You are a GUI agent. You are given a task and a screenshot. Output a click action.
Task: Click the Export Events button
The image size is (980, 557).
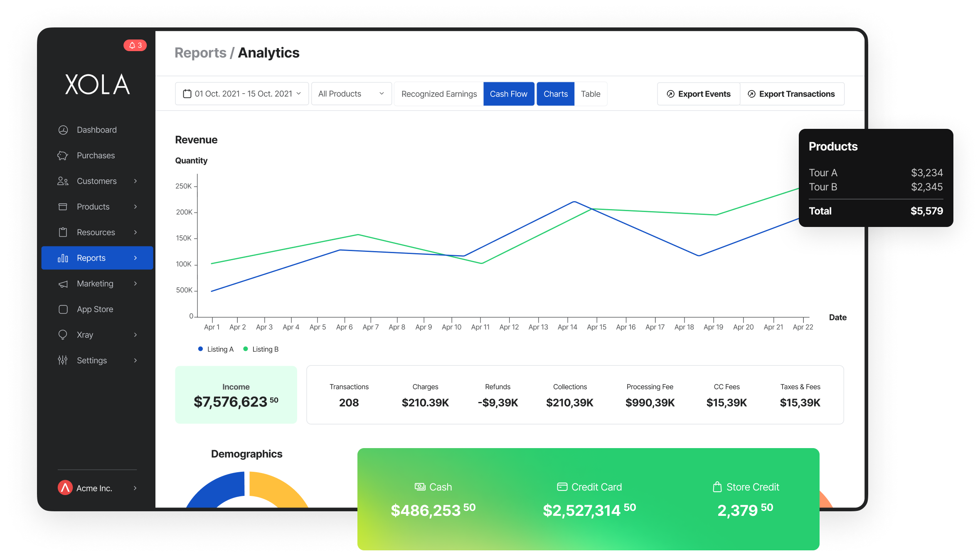(x=698, y=94)
